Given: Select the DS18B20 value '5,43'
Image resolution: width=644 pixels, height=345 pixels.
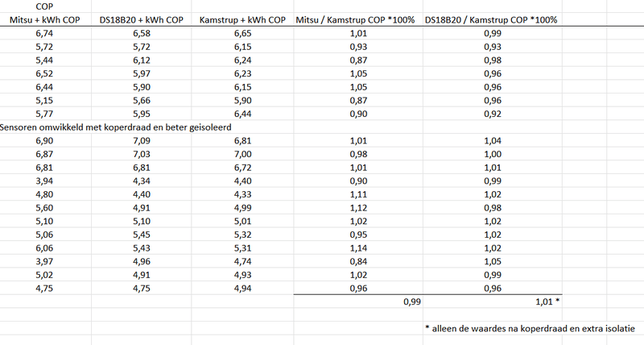Looking at the screenshot, I should point(142,248).
